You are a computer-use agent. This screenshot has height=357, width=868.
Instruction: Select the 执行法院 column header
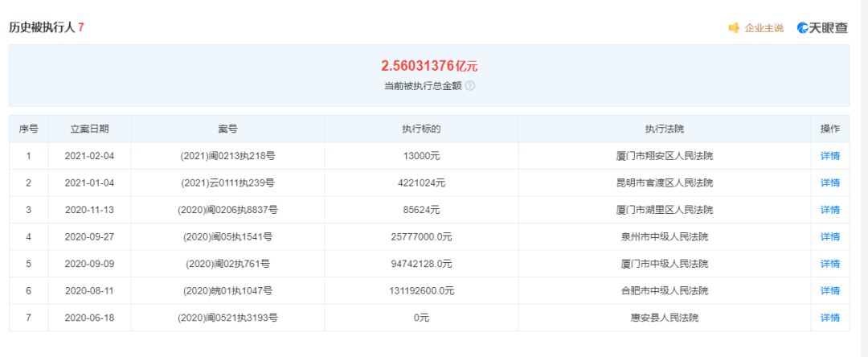[x=664, y=129]
